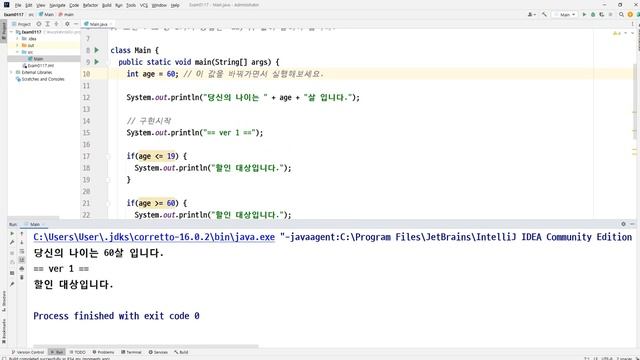This screenshot has height=360, width=640.
Task: Rerun Main in Run panel
Action: click(12, 233)
